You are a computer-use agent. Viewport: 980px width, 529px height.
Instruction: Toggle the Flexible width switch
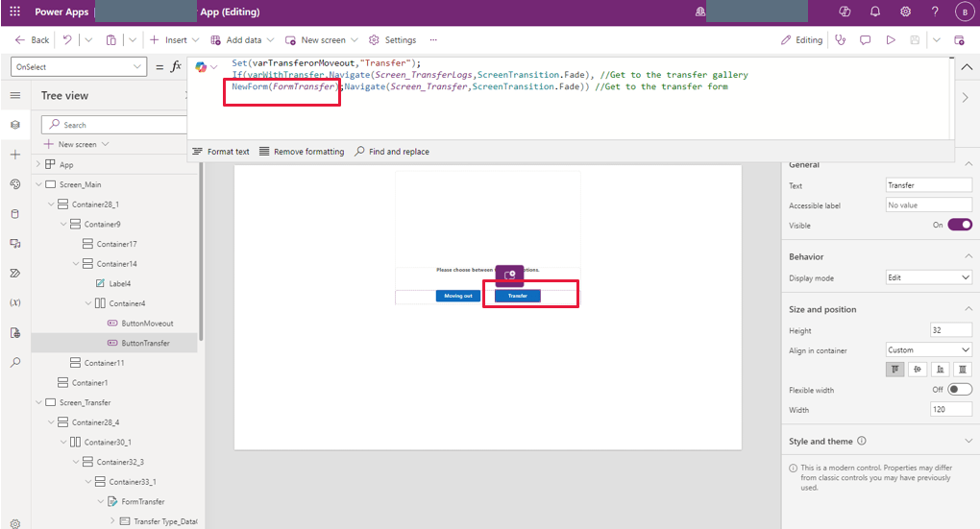(x=959, y=390)
